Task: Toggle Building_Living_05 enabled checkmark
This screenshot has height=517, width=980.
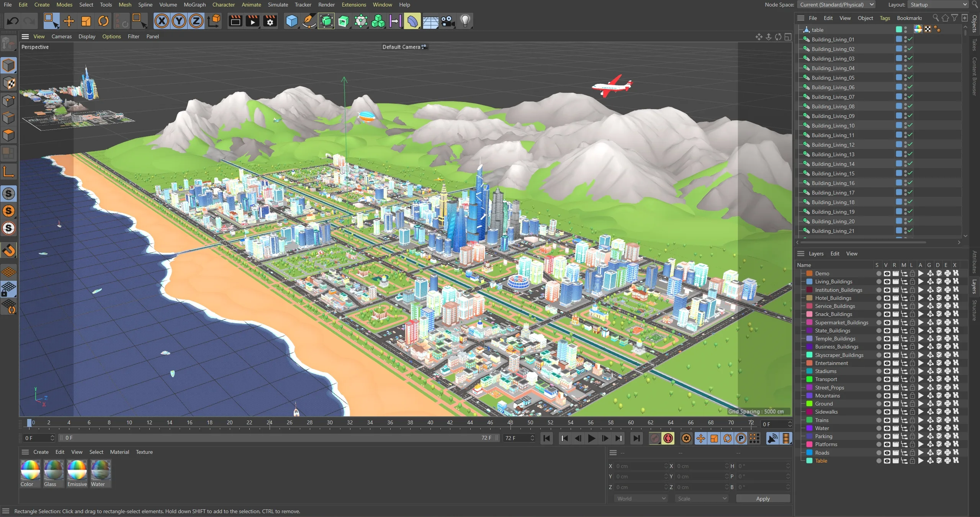Action: pyautogui.click(x=910, y=77)
